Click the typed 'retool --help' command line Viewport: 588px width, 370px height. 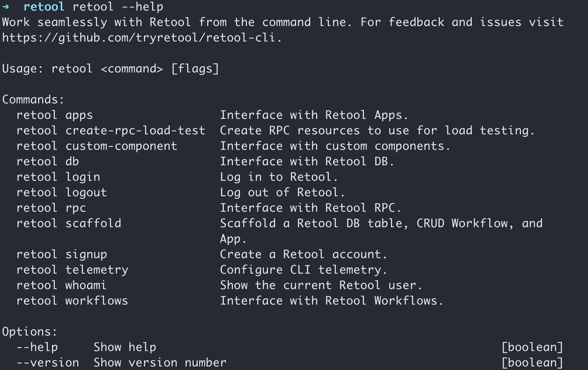(118, 7)
